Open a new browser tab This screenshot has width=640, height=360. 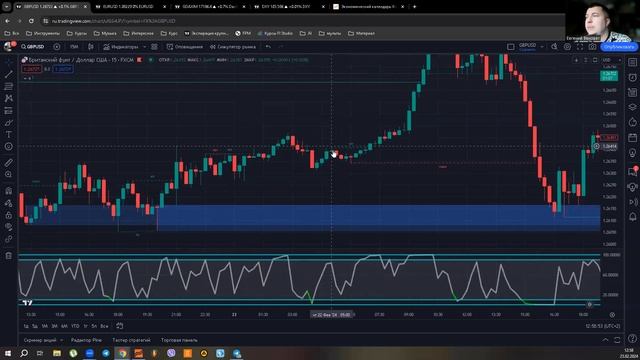[414, 7]
